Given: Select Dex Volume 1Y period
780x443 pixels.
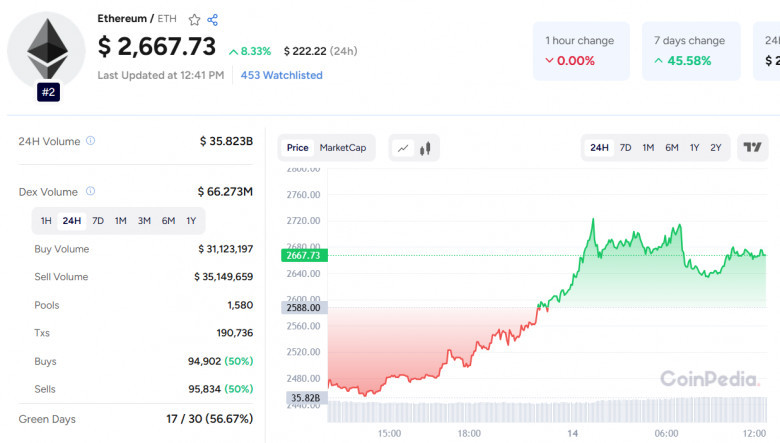Looking at the screenshot, I should 191,221.
